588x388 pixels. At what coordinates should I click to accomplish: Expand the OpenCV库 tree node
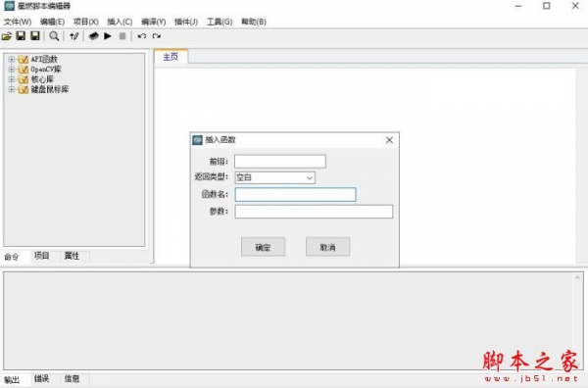pos(11,70)
